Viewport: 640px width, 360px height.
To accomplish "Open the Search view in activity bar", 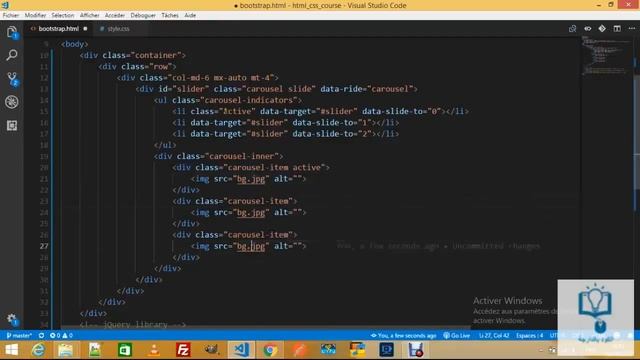I will click(x=12, y=55).
